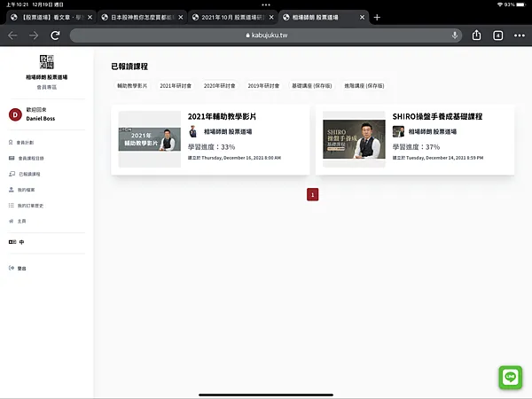The height and width of the screenshot is (399, 532).
Task: Open the 中 language selector
Action: 16,242
